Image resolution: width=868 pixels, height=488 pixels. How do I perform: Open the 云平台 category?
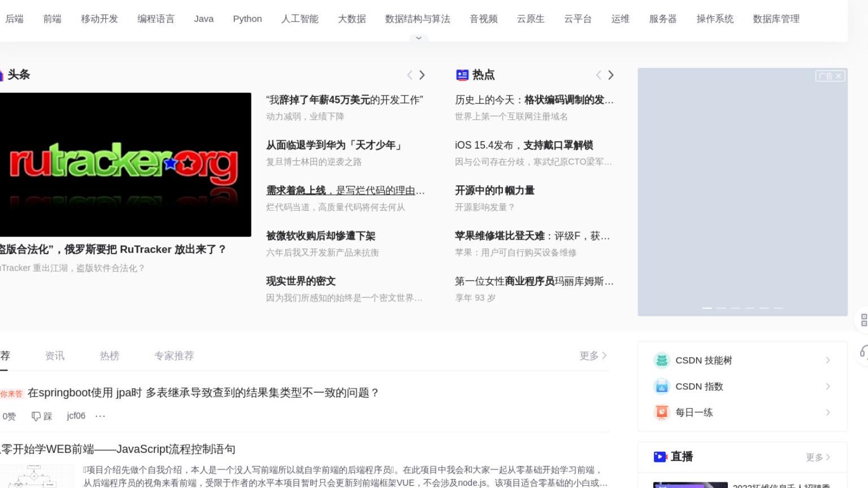pyautogui.click(x=578, y=19)
